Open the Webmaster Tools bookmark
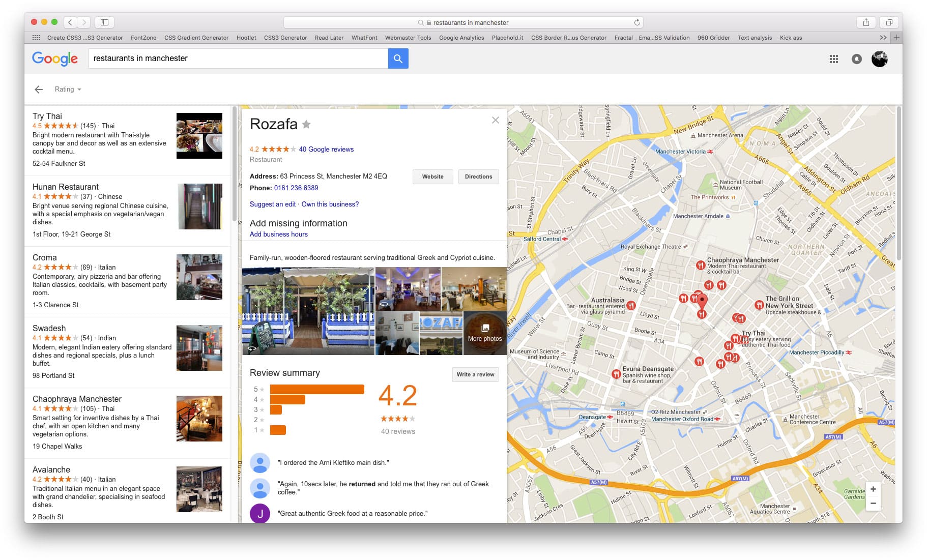This screenshot has width=927, height=560. point(408,38)
